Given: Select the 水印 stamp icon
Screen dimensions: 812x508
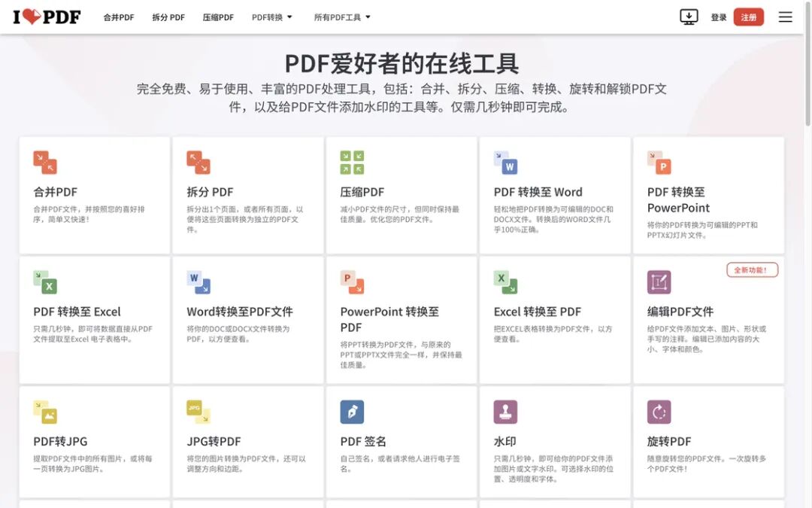Looking at the screenshot, I should tap(505, 412).
